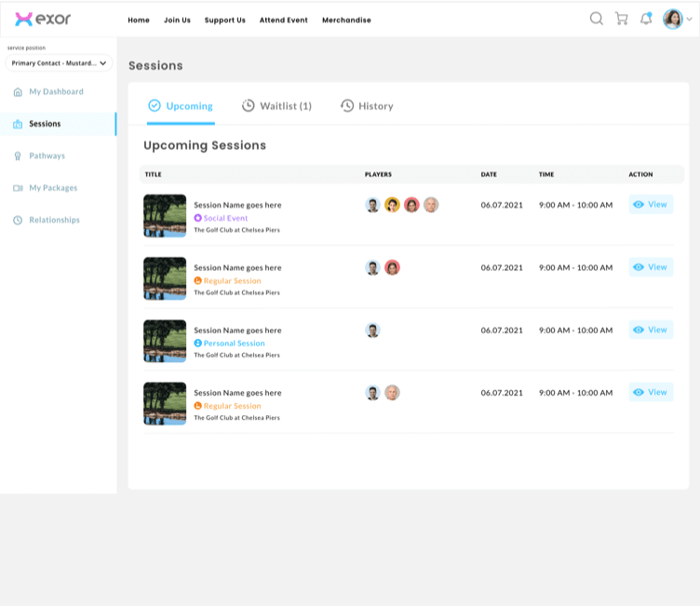The image size is (700, 607).
Task: Open My Dashboard from sidebar
Action: pyautogui.click(x=56, y=92)
